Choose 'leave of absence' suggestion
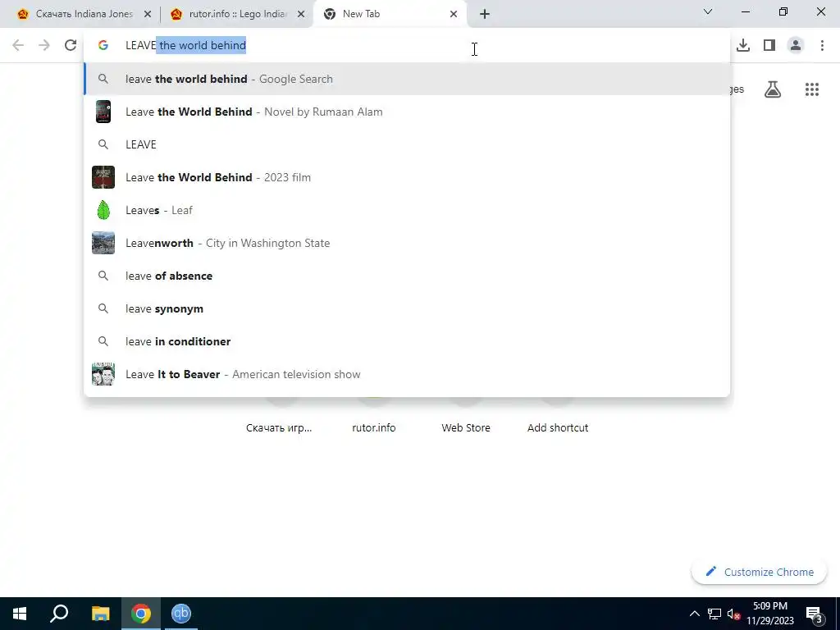The width and height of the screenshot is (840, 630). pyautogui.click(x=407, y=276)
